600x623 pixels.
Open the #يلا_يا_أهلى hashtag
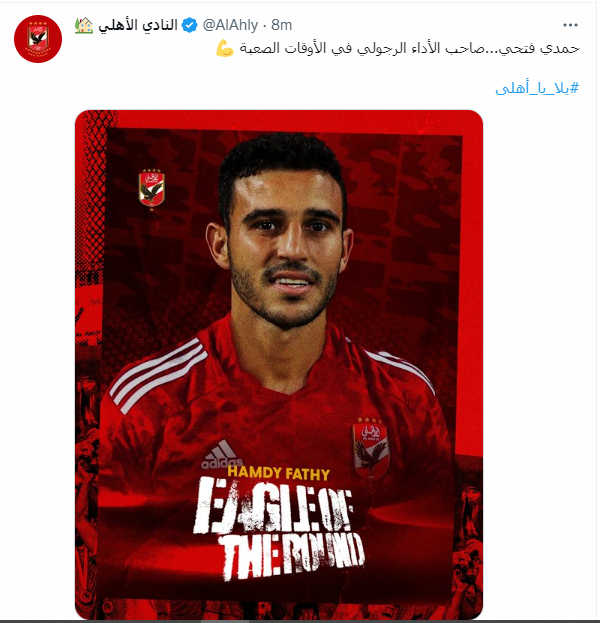[x=537, y=88]
